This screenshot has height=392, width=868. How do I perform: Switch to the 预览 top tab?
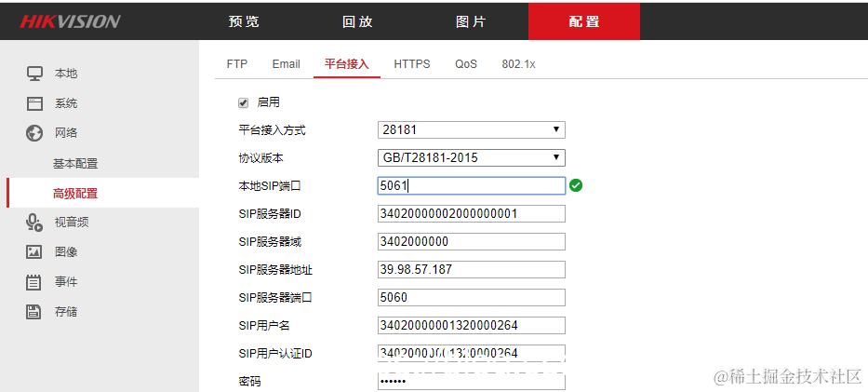click(244, 21)
